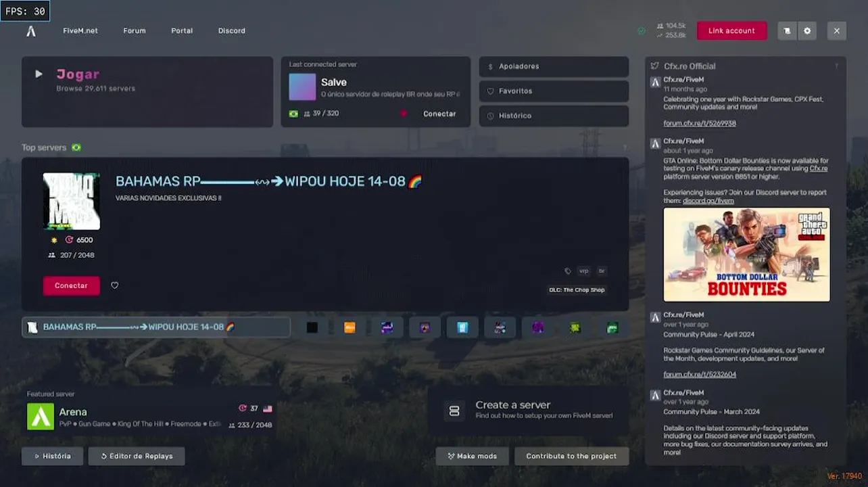Open the FiveM.net menu link
The image size is (868, 487).
(80, 30)
